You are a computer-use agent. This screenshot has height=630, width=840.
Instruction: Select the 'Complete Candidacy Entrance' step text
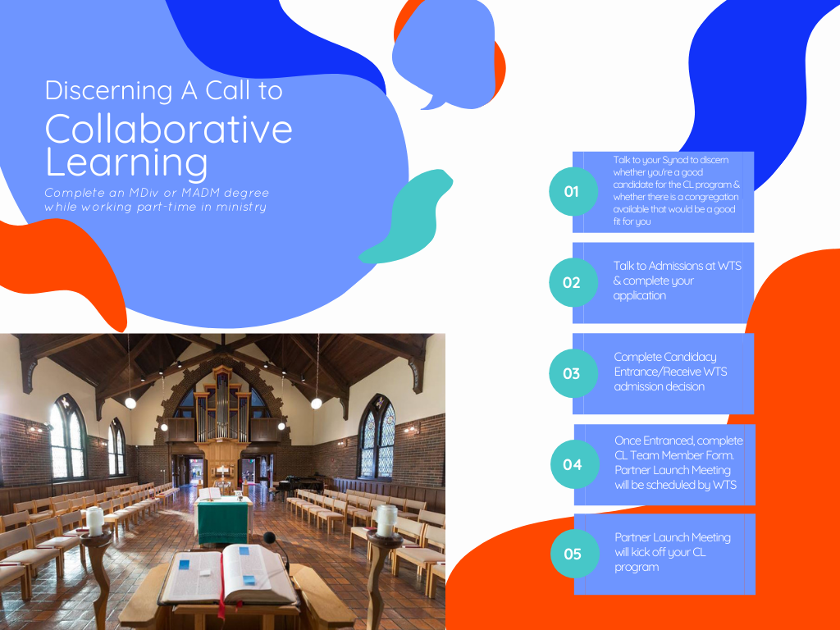670,372
